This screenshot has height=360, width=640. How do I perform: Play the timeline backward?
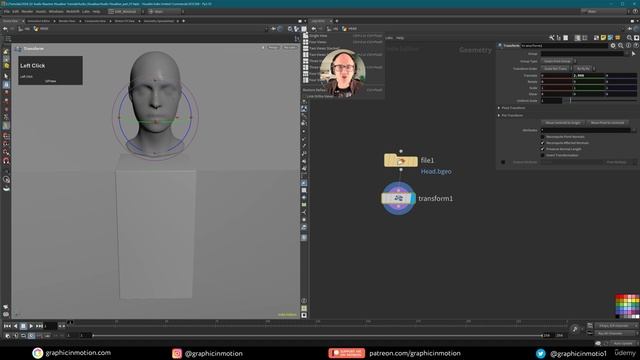point(16,326)
